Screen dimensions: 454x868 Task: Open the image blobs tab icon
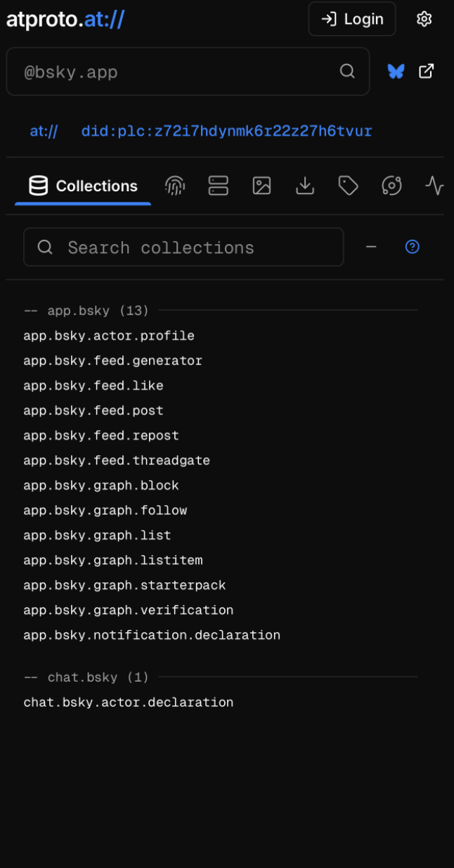point(262,186)
